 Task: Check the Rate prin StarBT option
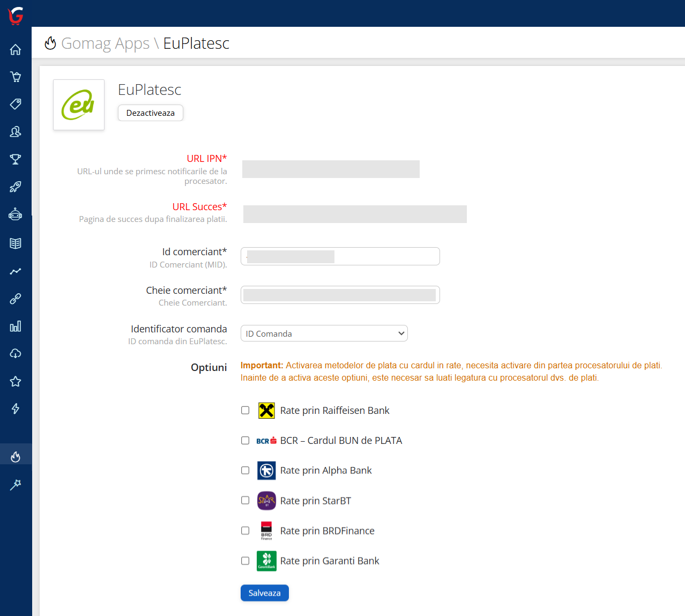tap(245, 500)
